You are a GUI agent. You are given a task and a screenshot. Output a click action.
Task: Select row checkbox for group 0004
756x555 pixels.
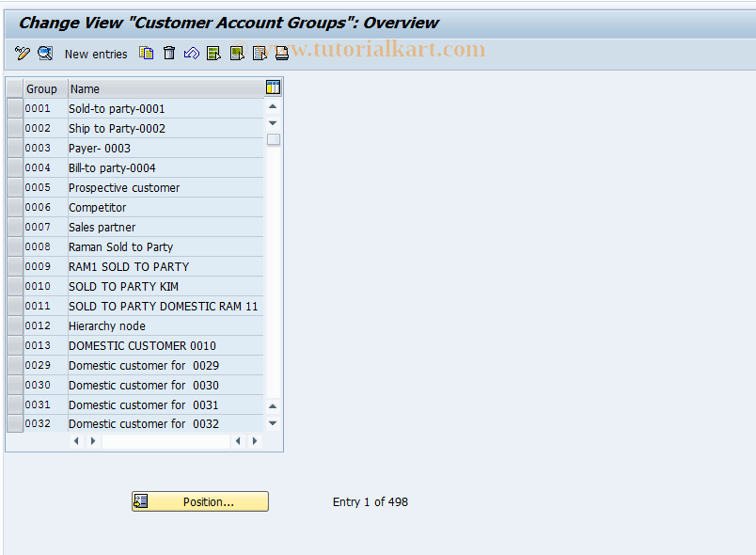[x=15, y=167]
